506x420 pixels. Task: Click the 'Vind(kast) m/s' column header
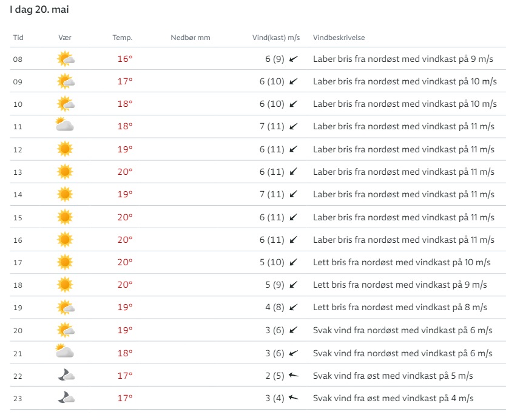click(x=276, y=38)
